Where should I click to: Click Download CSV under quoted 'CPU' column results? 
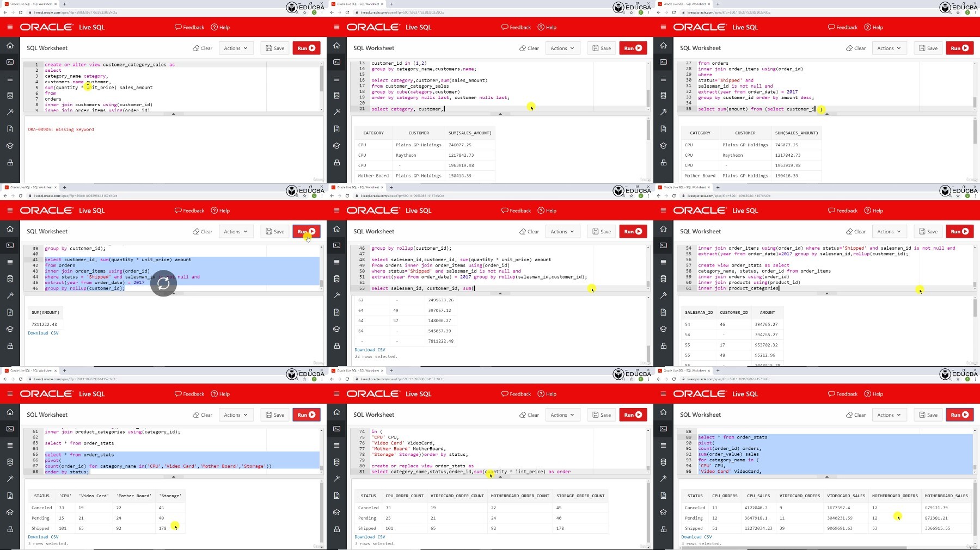tap(43, 537)
